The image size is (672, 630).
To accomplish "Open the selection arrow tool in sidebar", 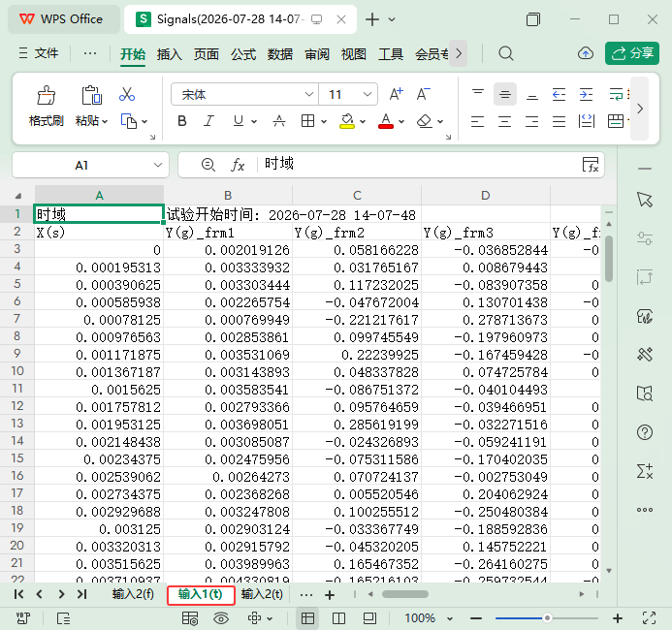I will pos(645,200).
